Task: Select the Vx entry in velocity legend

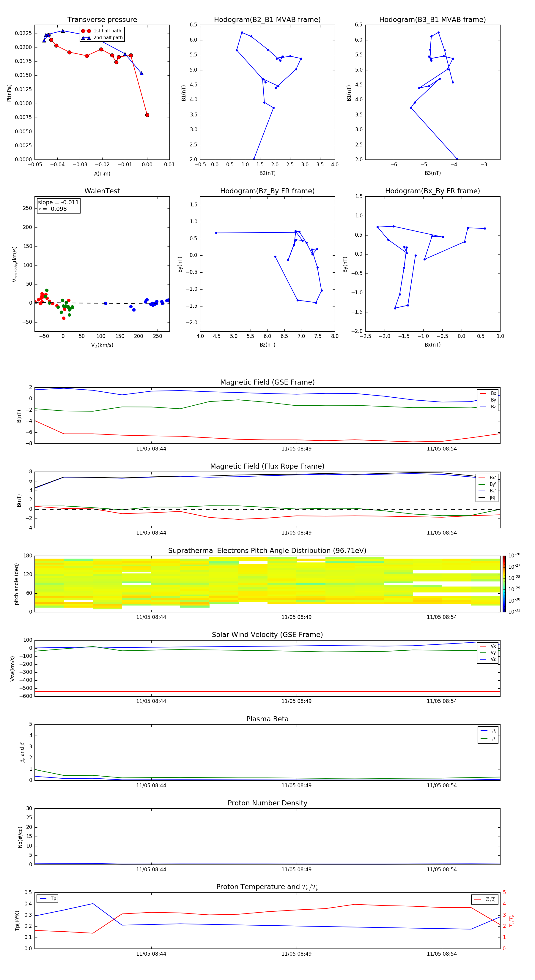Action: [488, 646]
